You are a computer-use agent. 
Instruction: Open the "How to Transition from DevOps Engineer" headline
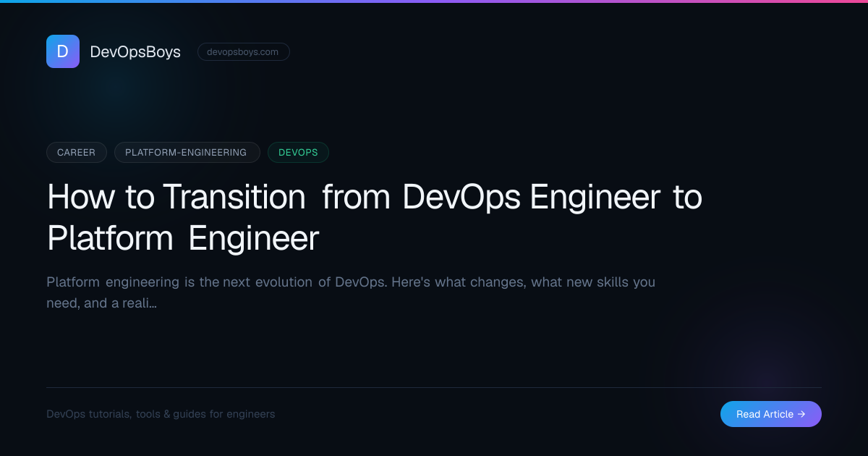[x=374, y=217]
